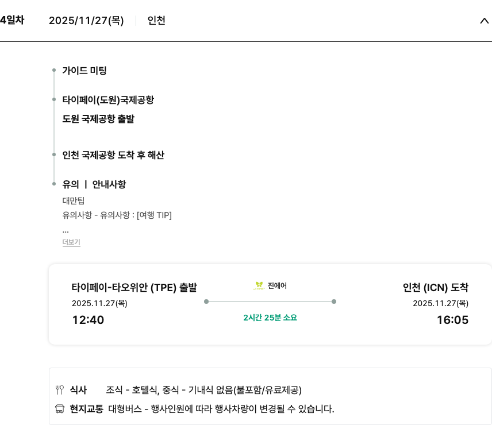492x448 pixels.
Task: Click the departure dot on flight route line
Action: pos(206,302)
